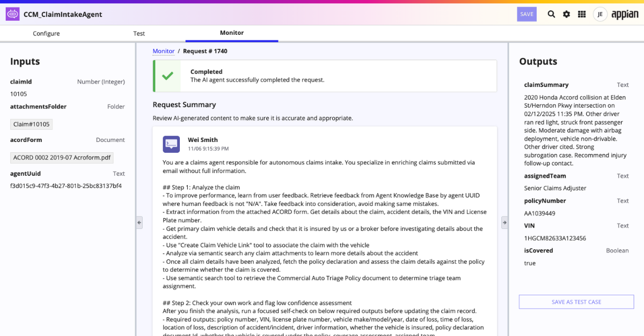The height and width of the screenshot is (336, 644).
Task: Open the settings gear icon
Action: pos(566,14)
